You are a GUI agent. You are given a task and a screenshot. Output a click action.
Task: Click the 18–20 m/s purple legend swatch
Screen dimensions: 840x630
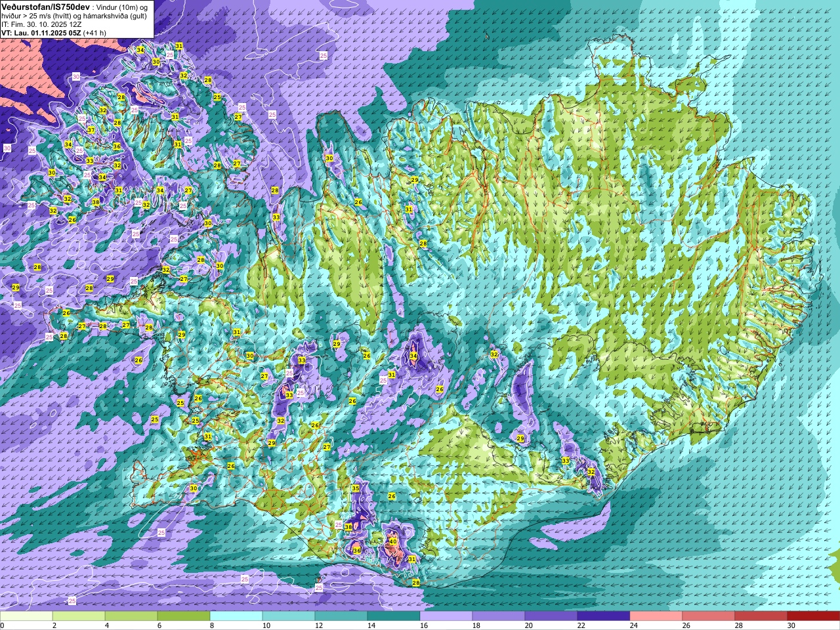point(499,616)
